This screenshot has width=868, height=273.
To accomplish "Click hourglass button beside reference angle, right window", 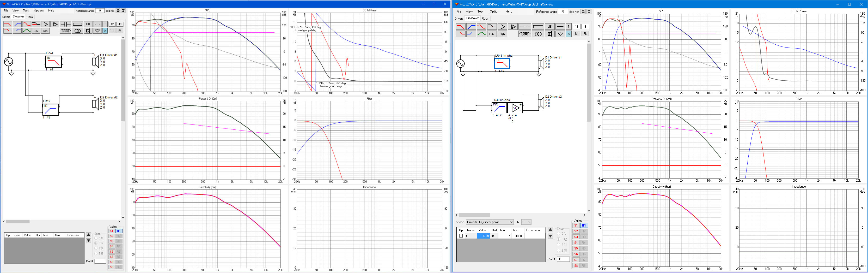I will coord(589,11).
